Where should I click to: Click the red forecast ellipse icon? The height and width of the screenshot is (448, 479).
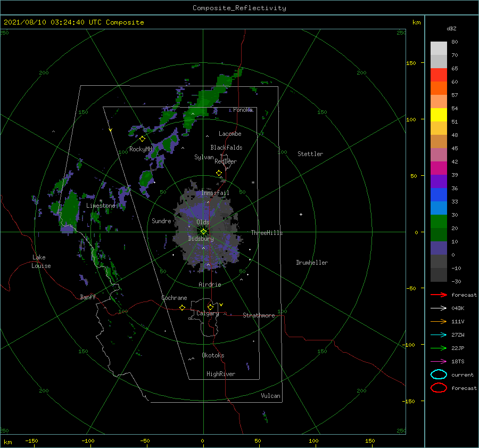tap(439, 388)
